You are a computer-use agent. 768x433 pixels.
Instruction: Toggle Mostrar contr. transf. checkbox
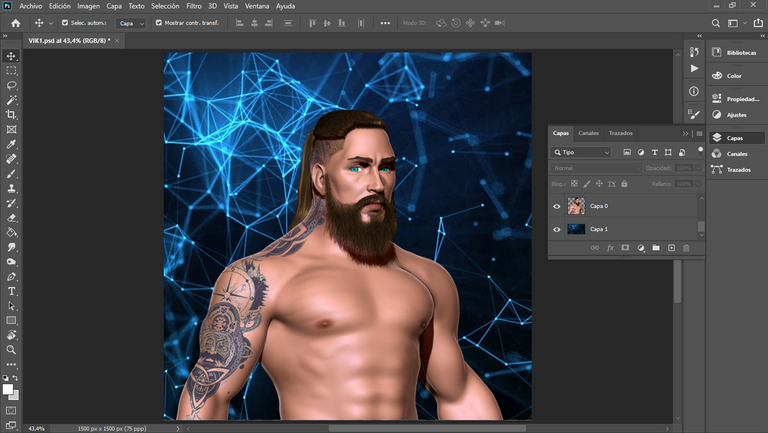tap(159, 23)
